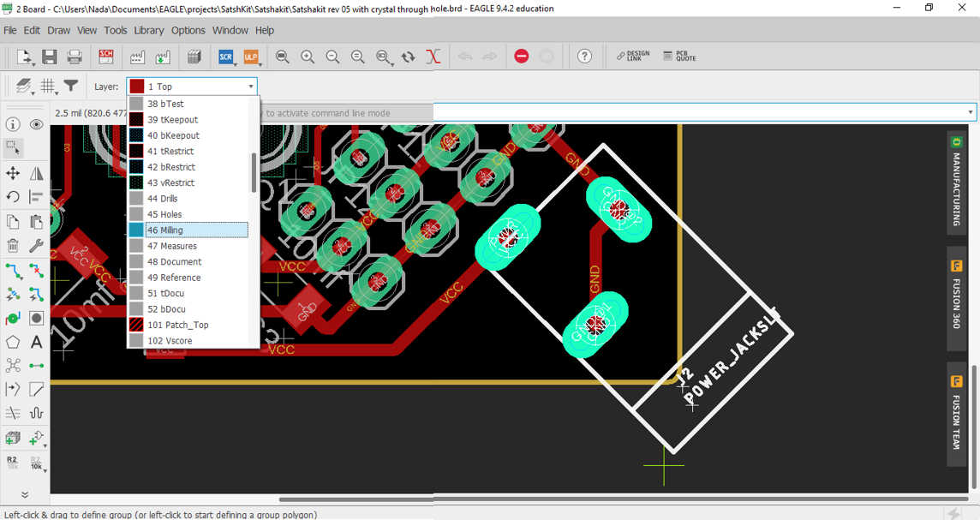This screenshot has width=980, height=520.
Task: Open the Library menu
Action: click(149, 30)
